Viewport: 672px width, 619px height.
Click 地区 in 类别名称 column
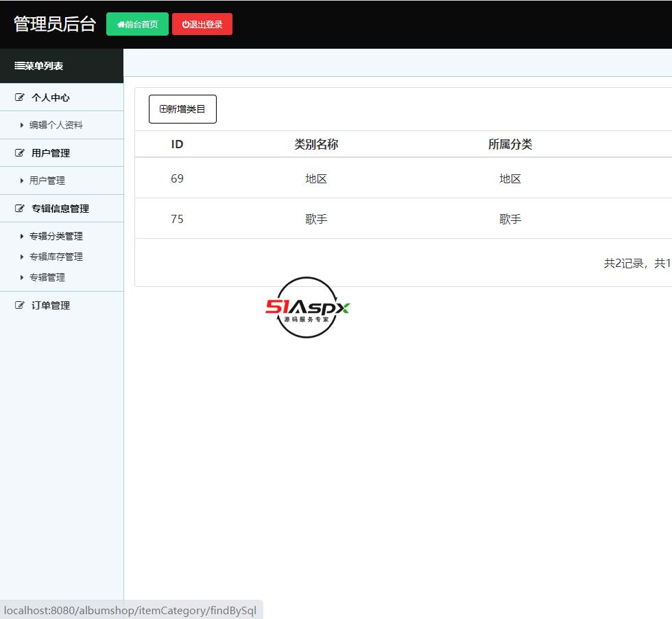(316, 179)
